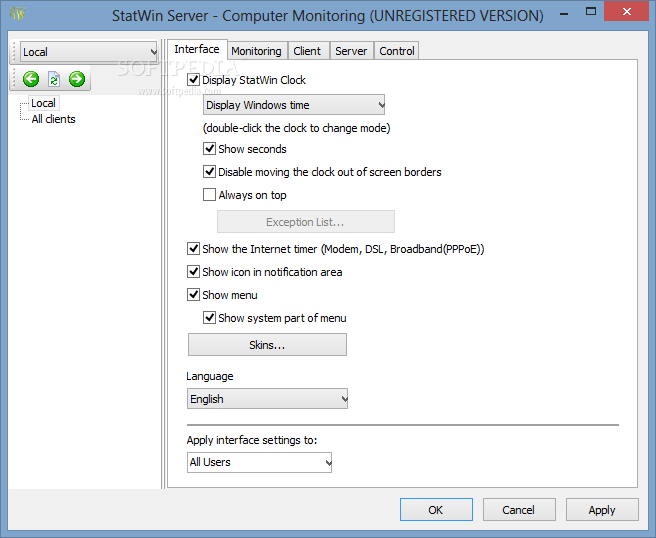Select All clients in the tree
Image resolution: width=656 pixels, height=538 pixels.
tap(54, 119)
